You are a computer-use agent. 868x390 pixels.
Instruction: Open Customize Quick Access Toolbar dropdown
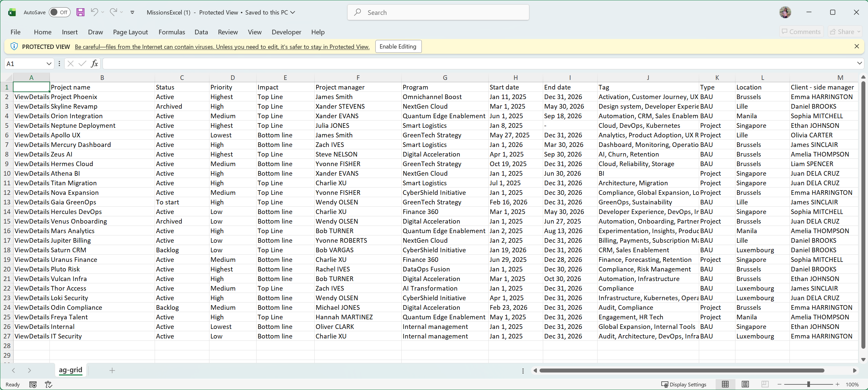pyautogui.click(x=133, y=13)
